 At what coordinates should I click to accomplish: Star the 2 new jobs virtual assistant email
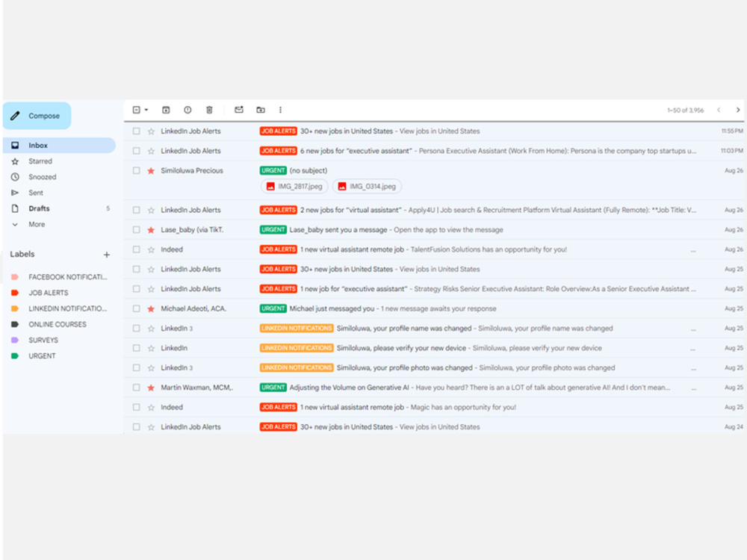tap(151, 210)
